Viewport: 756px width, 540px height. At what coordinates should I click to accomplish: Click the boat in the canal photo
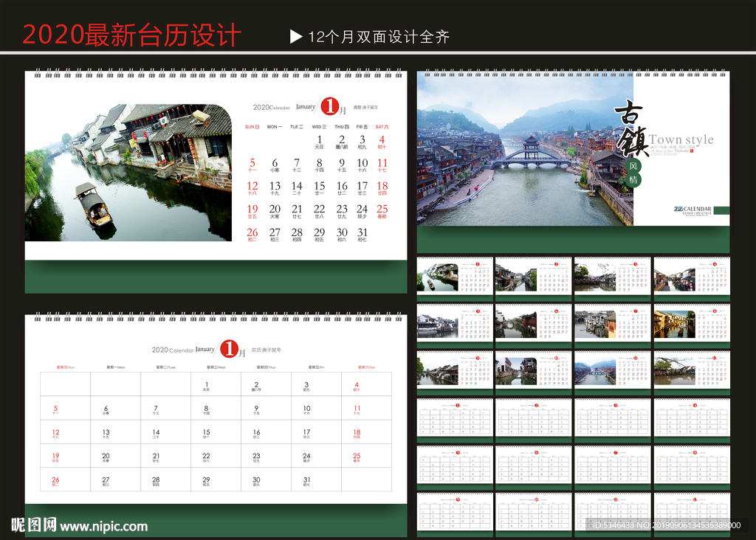click(93, 206)
